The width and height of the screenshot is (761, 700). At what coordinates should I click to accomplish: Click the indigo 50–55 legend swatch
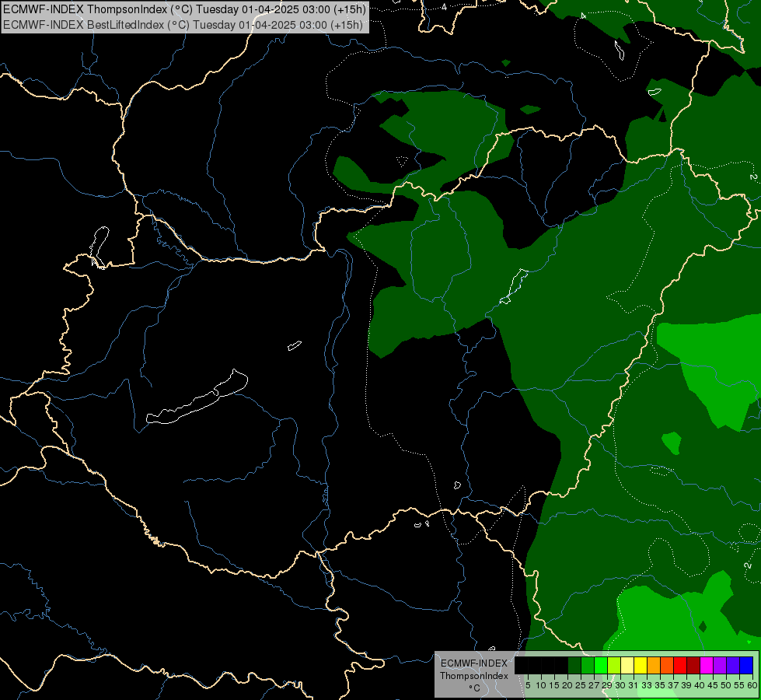[733, 666]
